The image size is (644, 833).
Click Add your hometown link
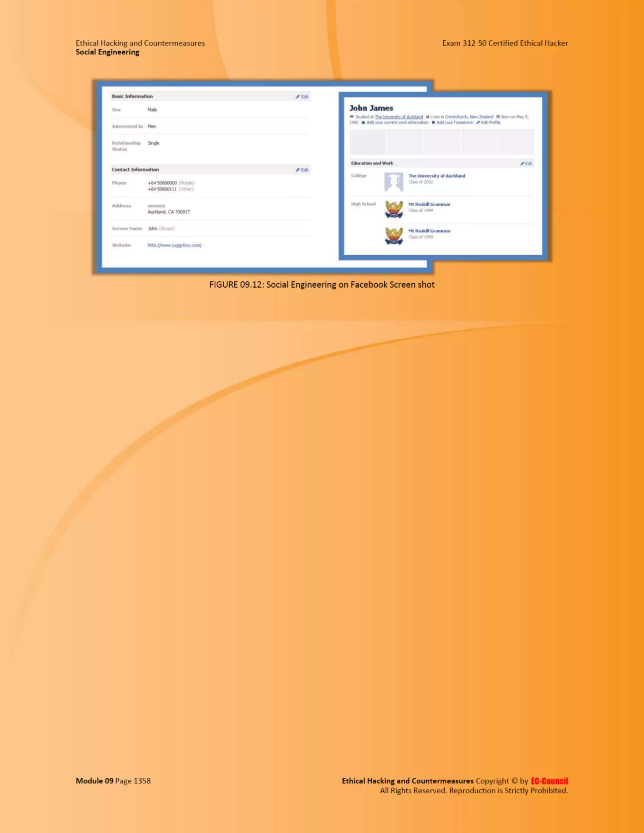[454, 122]
